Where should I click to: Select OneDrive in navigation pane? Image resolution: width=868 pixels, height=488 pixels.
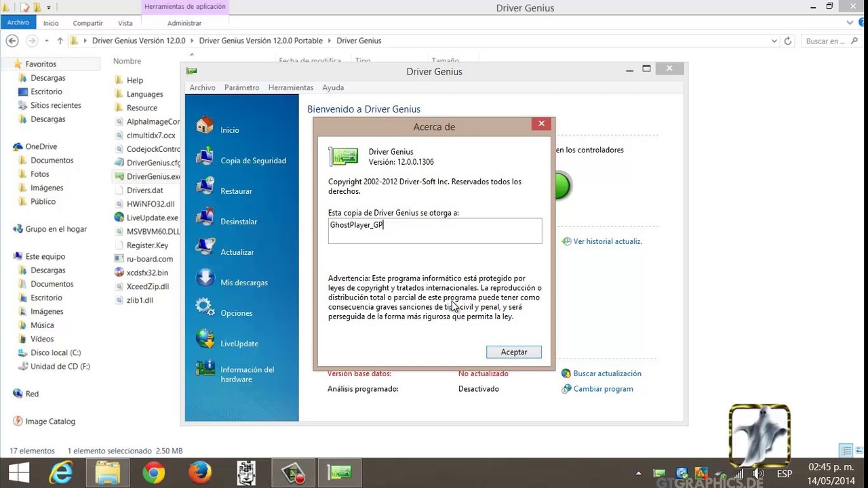click(41, 146)
